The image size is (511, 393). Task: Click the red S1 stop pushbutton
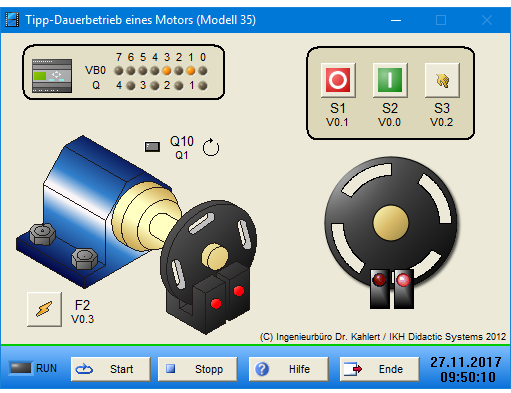click(x=338, y=80)
